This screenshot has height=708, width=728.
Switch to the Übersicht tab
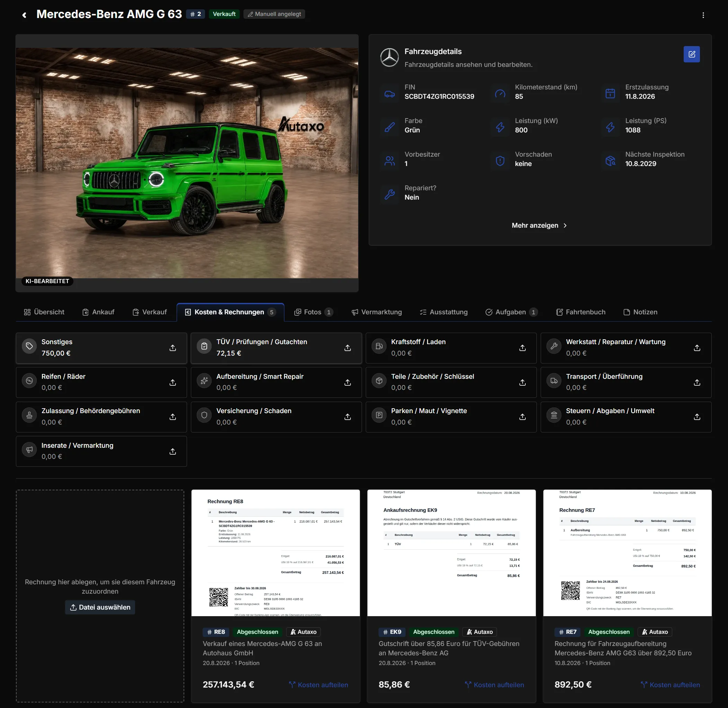pyautogui.click(x=44, y=312)
